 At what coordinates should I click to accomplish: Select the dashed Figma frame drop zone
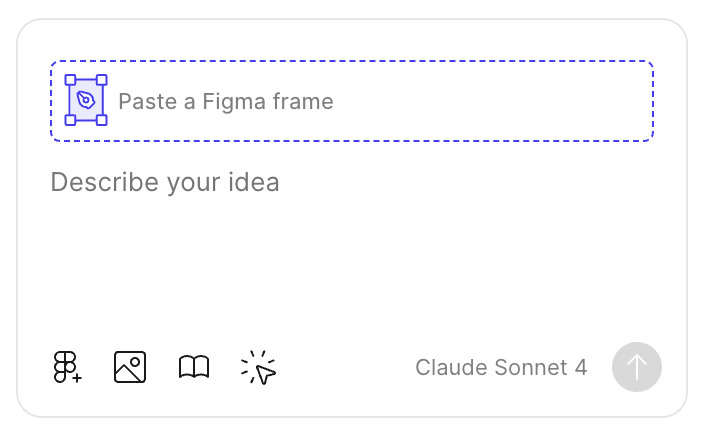352,101
